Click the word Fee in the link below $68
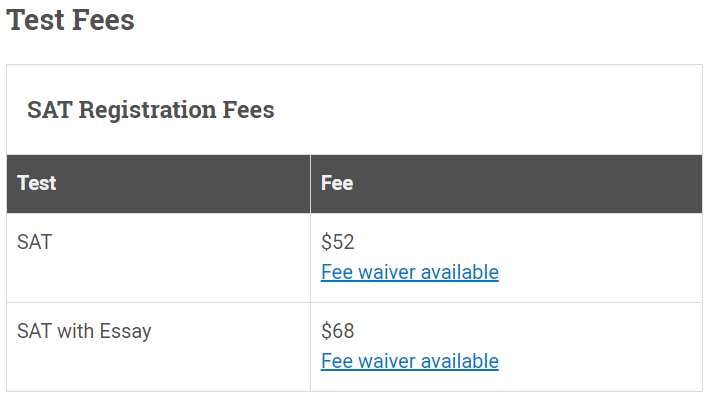The height and width of the screenshot is (396, 708). click(x=337, y=361)
